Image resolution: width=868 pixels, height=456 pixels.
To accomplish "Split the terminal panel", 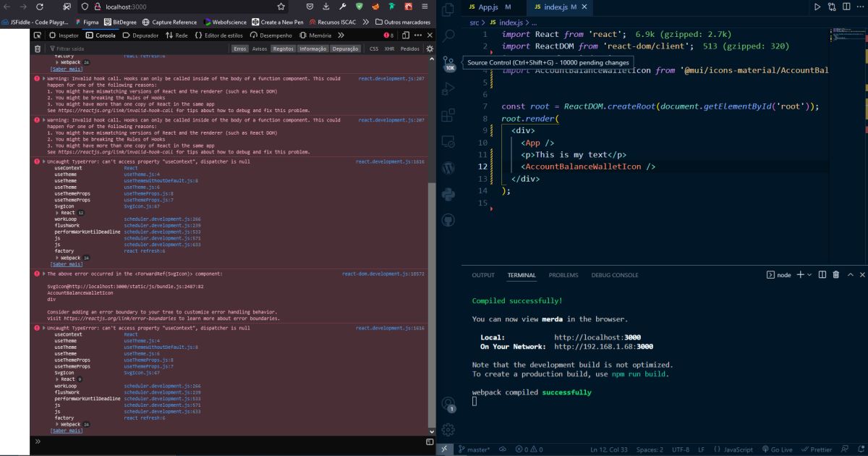I will coord(822,275).
